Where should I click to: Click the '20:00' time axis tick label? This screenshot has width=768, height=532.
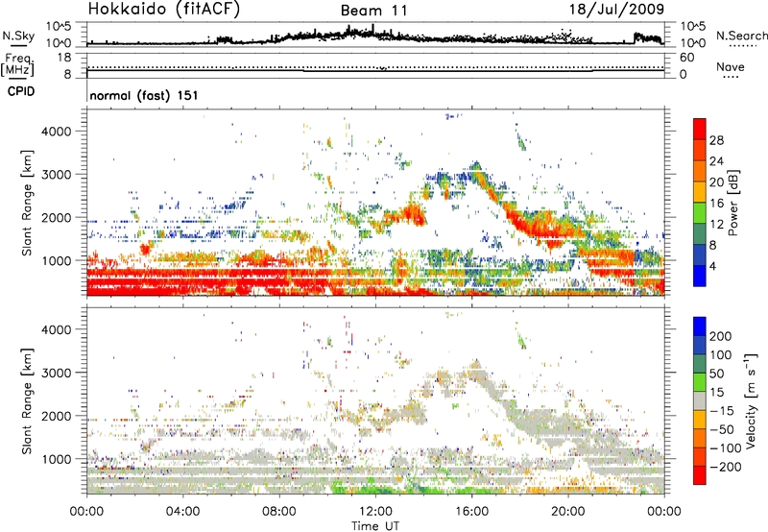coord(568,511)
